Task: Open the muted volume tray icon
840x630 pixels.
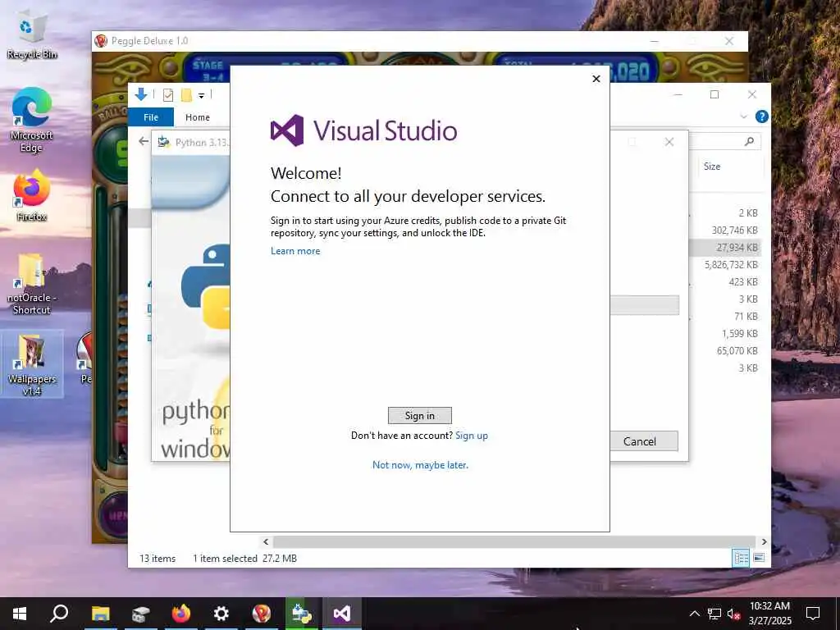Action: 733,614
